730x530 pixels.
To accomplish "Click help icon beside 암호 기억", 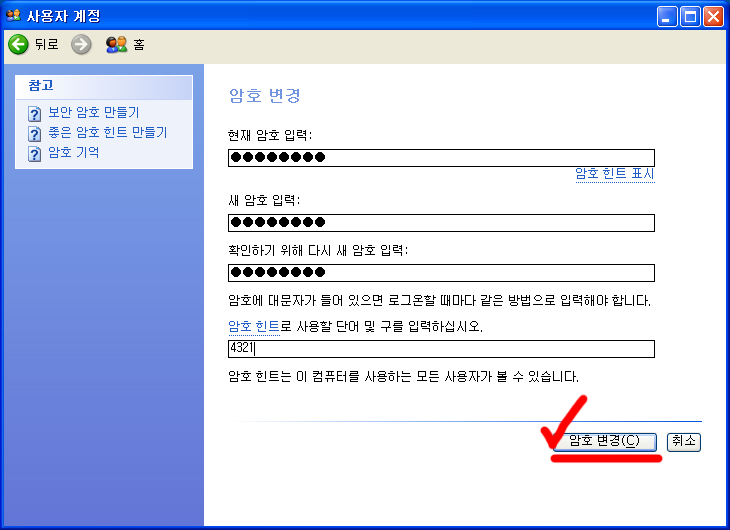I will [x=35, y=153].
